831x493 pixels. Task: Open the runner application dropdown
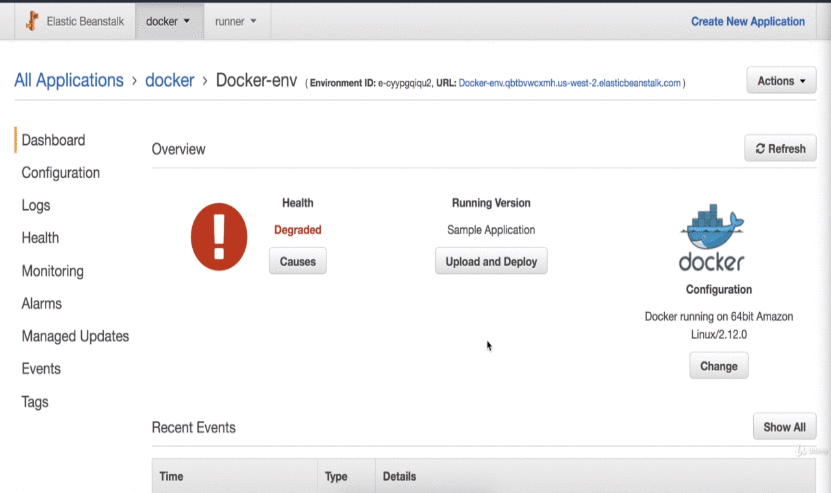click(x=236, y=21)
